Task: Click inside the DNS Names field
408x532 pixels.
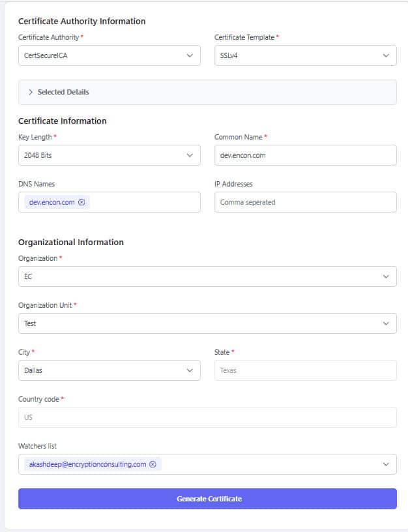Action: point(143,202)
